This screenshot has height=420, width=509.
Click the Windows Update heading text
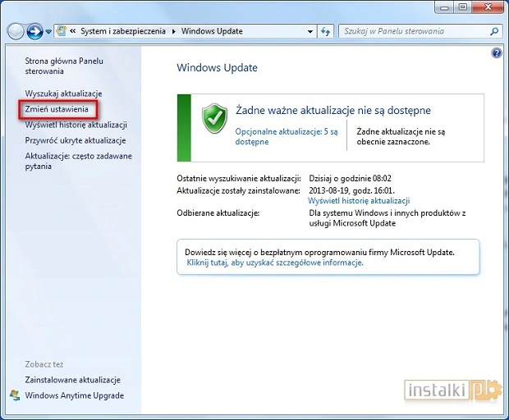click(217, 67)
